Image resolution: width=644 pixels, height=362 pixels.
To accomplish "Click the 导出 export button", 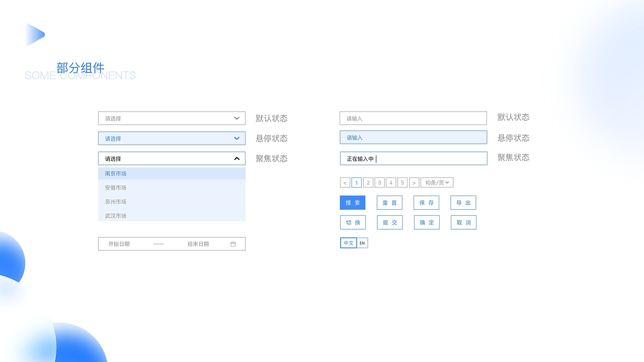I will click(x=463, y=203).
